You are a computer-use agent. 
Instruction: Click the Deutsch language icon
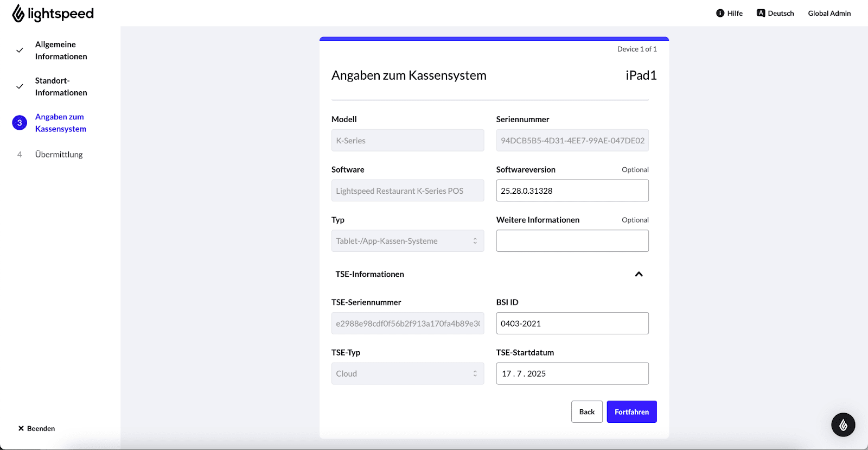(761, 13)
